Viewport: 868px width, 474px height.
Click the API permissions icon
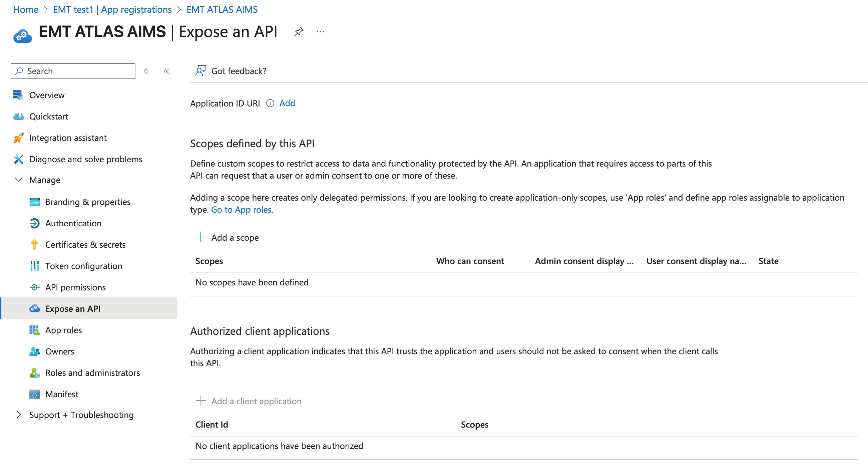(x=34, y=287)
